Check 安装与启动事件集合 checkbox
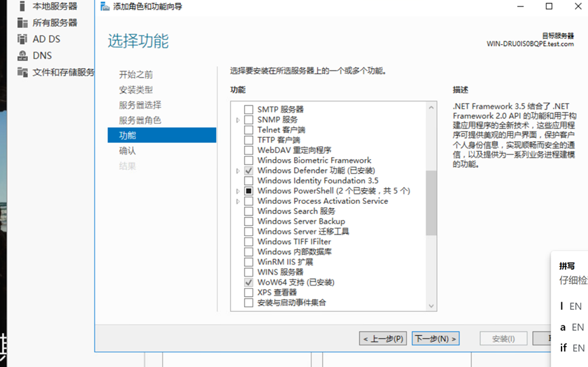 pyautogui.click(x=248, y=302)
